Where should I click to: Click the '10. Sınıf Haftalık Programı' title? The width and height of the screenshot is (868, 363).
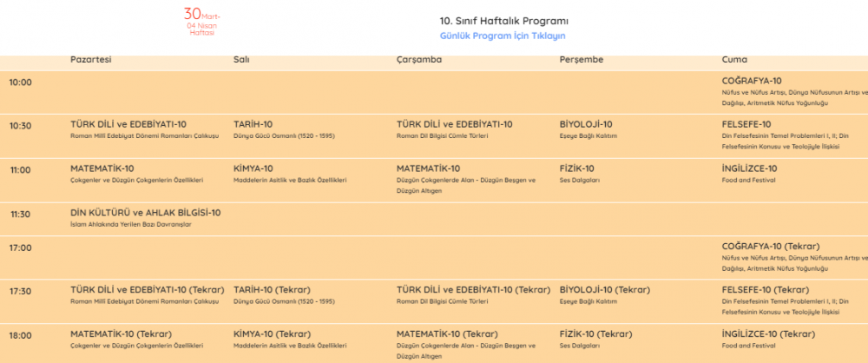(504, 20)
